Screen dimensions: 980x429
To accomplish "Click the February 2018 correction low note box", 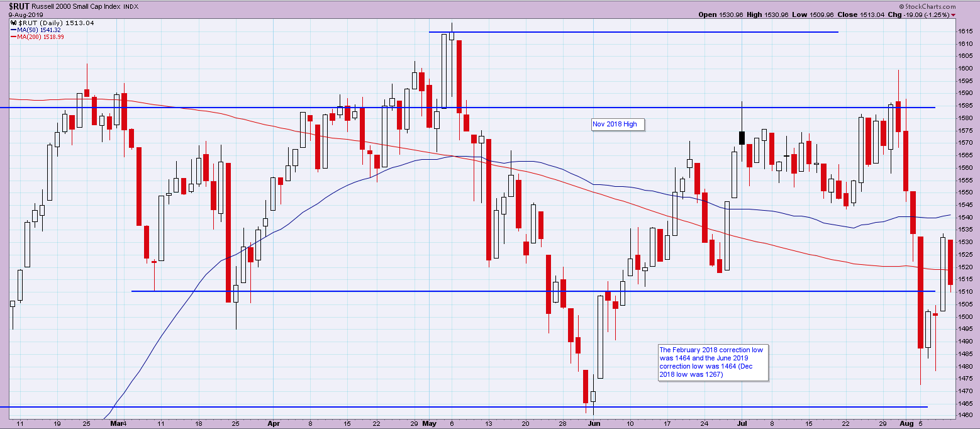I will pyautogui.click(x=713, y=362).
